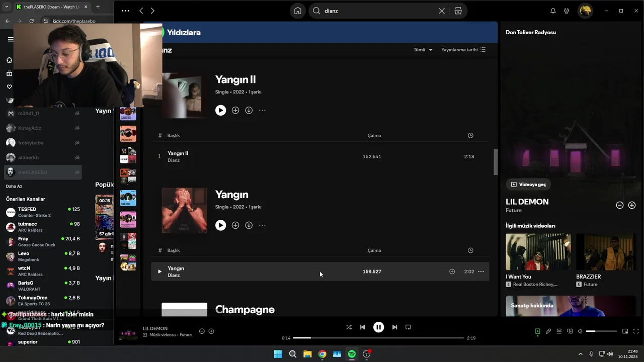Screen dimensions: 644x362
Task: Open the playback queue
Action: (x=559, y=331)
